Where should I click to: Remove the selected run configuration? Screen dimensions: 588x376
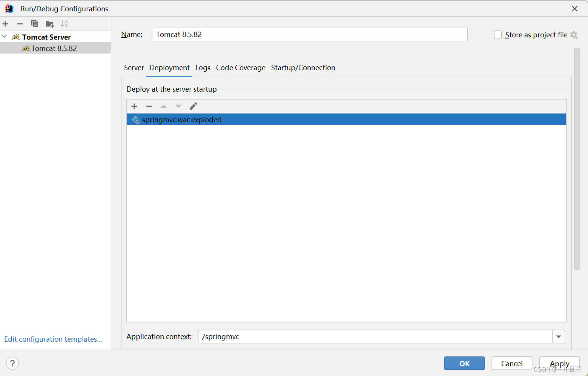click(20, 24)
